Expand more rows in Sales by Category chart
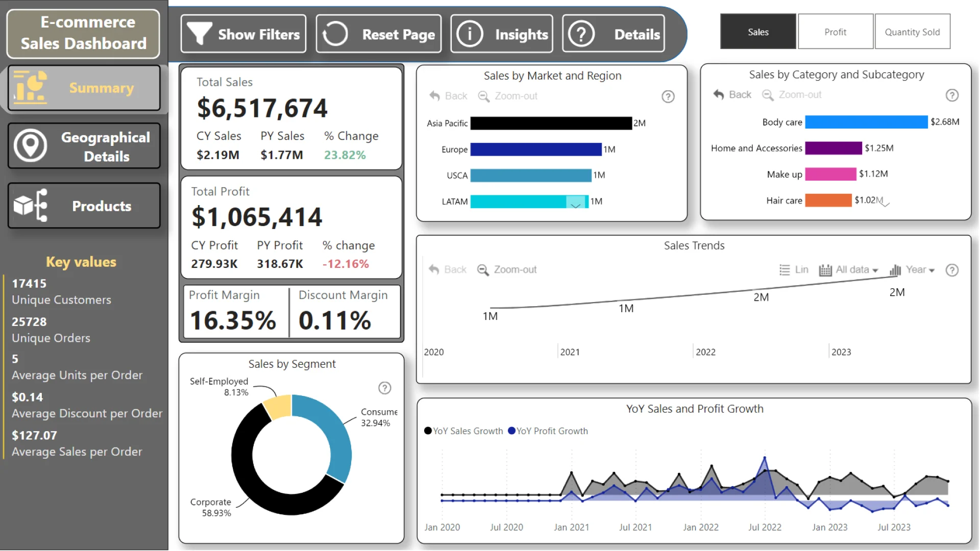 (885, 204)
